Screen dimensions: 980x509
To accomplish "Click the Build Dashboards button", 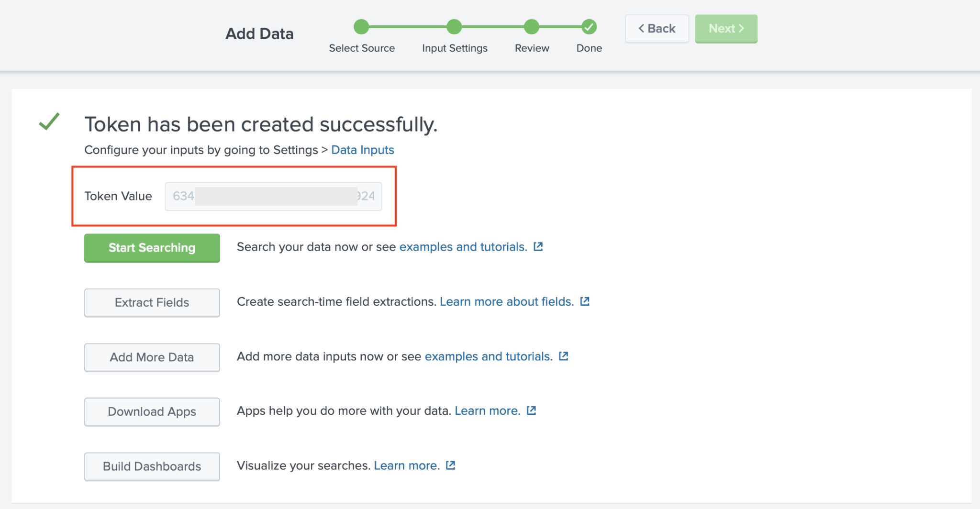I will (x=151, y=466).
